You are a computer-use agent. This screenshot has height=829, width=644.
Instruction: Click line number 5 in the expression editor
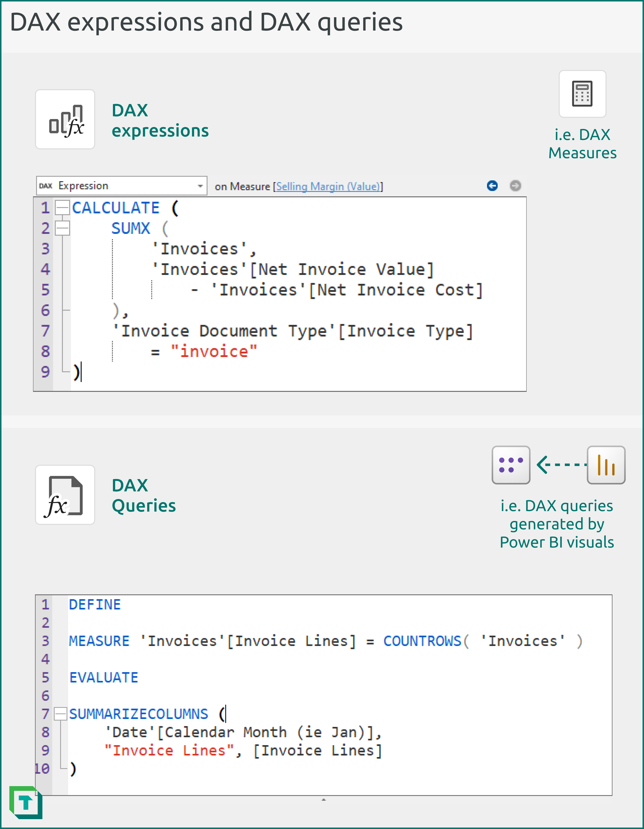pos(45,290)
